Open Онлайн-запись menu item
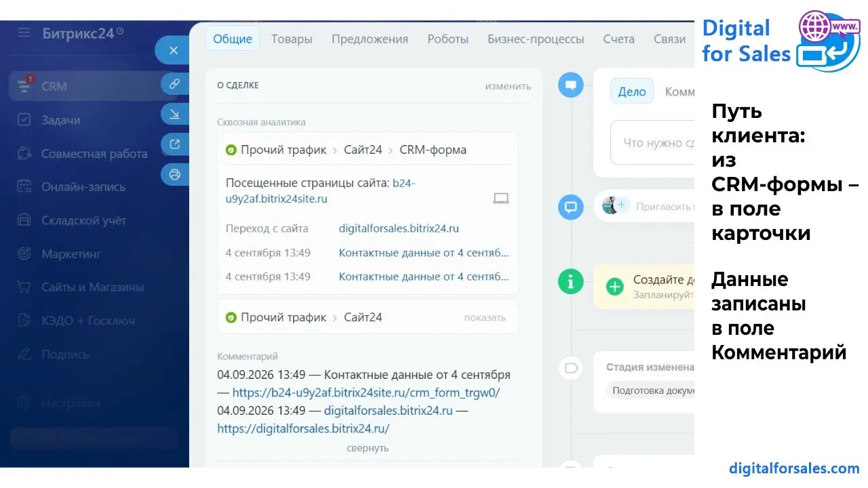The width and height of the screenshot is (868, 488). [x=83, y=187]
